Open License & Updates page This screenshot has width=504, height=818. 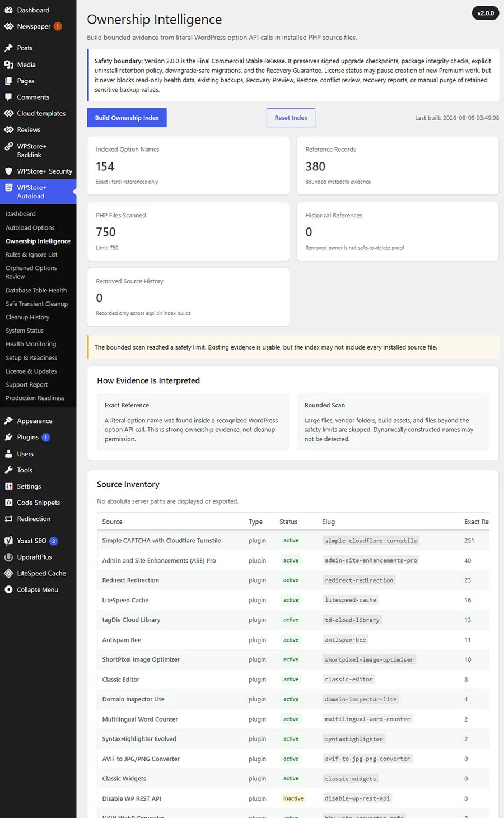tap(31, 371)
